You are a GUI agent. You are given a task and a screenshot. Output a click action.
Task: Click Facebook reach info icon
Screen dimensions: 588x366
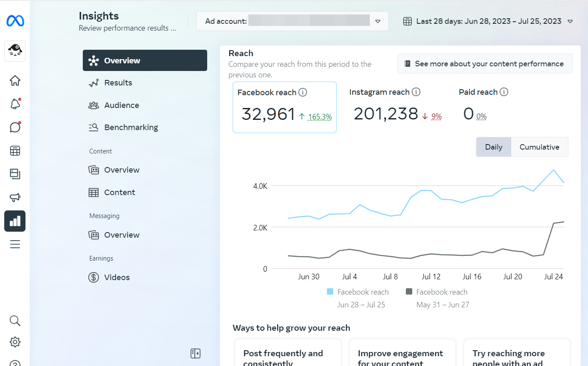point(303,92)
